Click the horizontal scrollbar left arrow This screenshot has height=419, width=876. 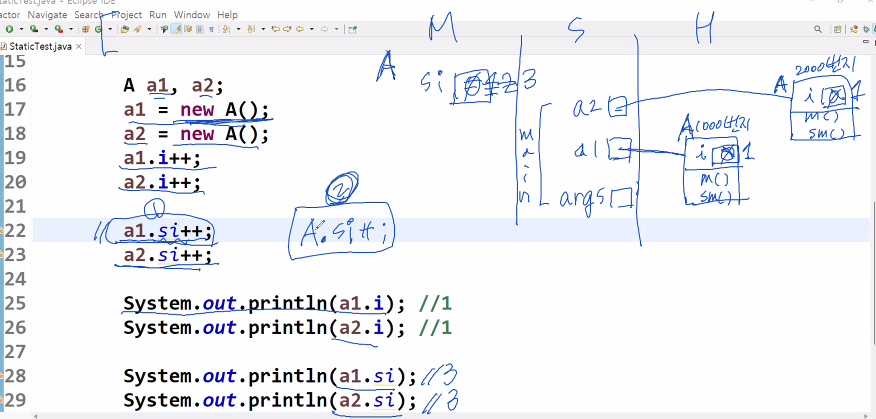click(36, 416)
